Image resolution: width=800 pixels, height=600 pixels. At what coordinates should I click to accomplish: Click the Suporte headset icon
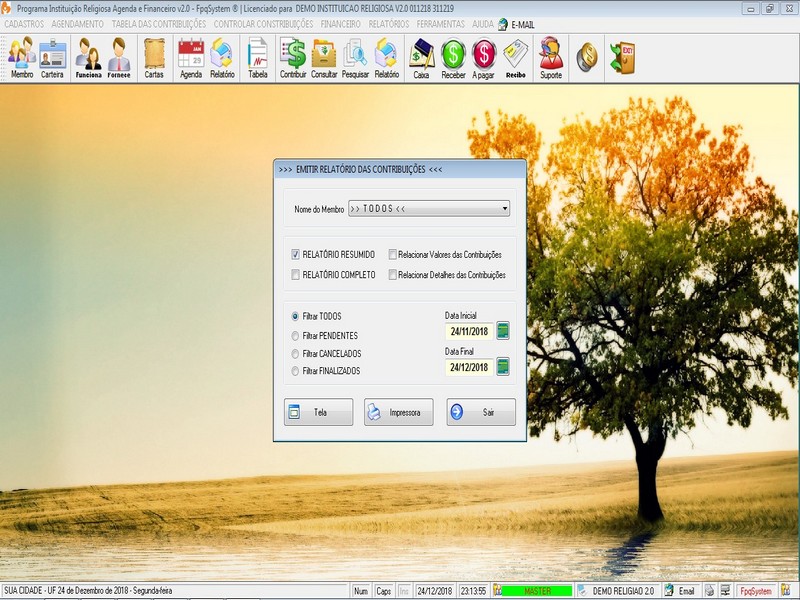pos(551,58)
